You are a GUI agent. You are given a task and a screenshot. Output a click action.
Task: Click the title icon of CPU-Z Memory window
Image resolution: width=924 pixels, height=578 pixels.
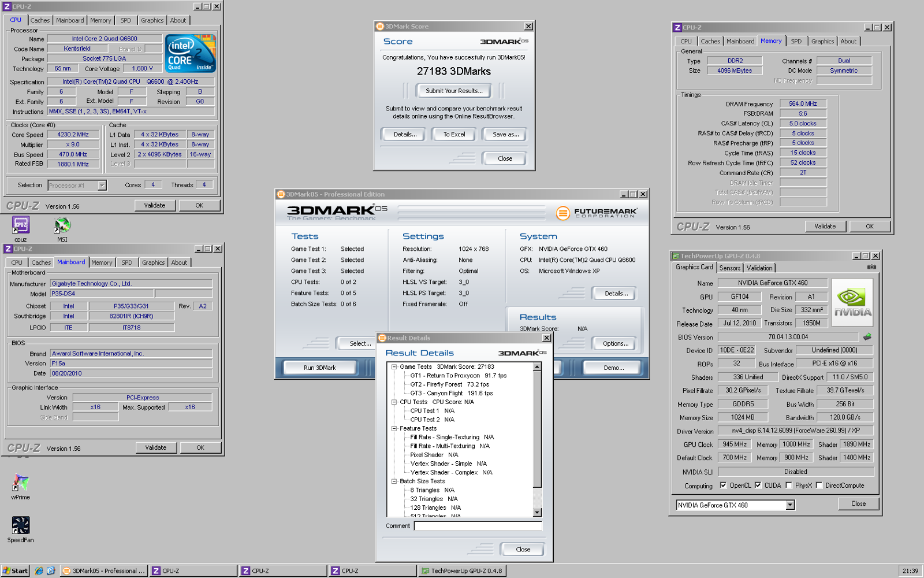pyautogui.click(x=677, y=27)
